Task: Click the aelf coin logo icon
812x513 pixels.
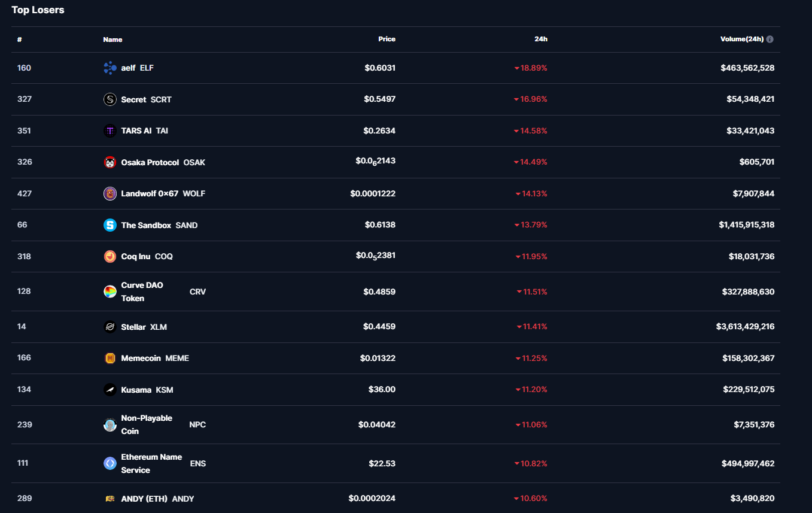Action: [x=110, y=68]
